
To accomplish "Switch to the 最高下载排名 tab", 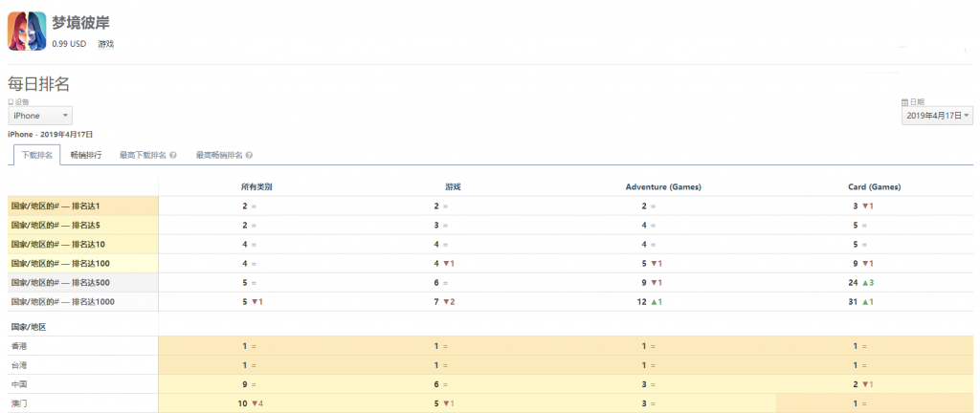I will [144, 155].
